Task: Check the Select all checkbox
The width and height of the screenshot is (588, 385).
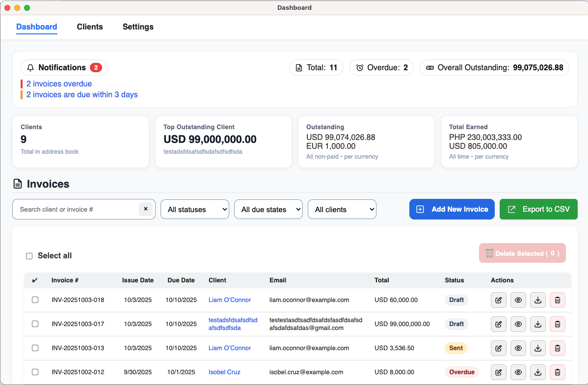Action: (29, 256)
